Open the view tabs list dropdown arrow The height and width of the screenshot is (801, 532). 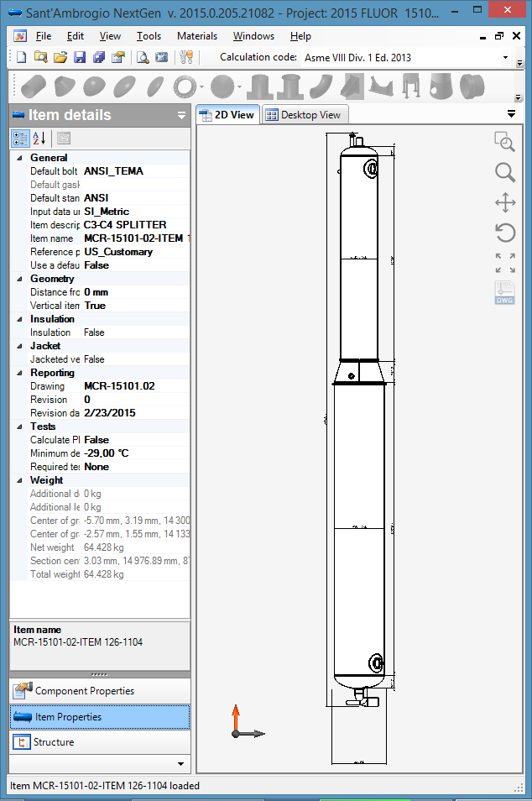511,114
